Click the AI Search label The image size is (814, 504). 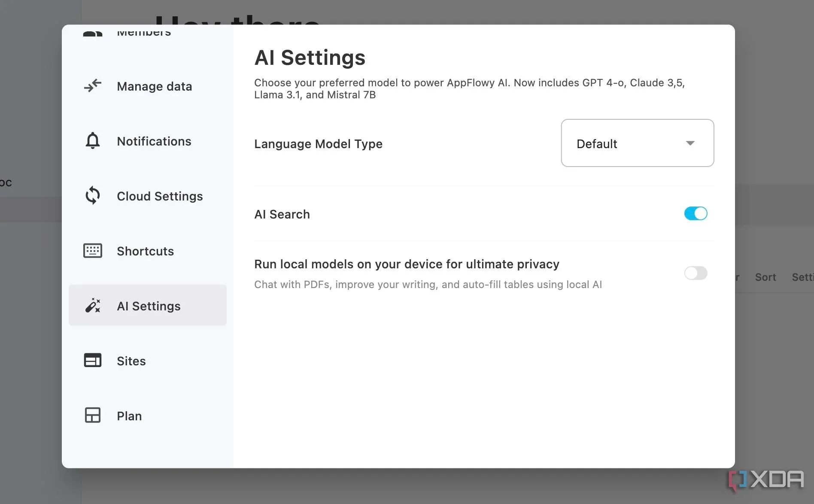[x=282, y=214]
